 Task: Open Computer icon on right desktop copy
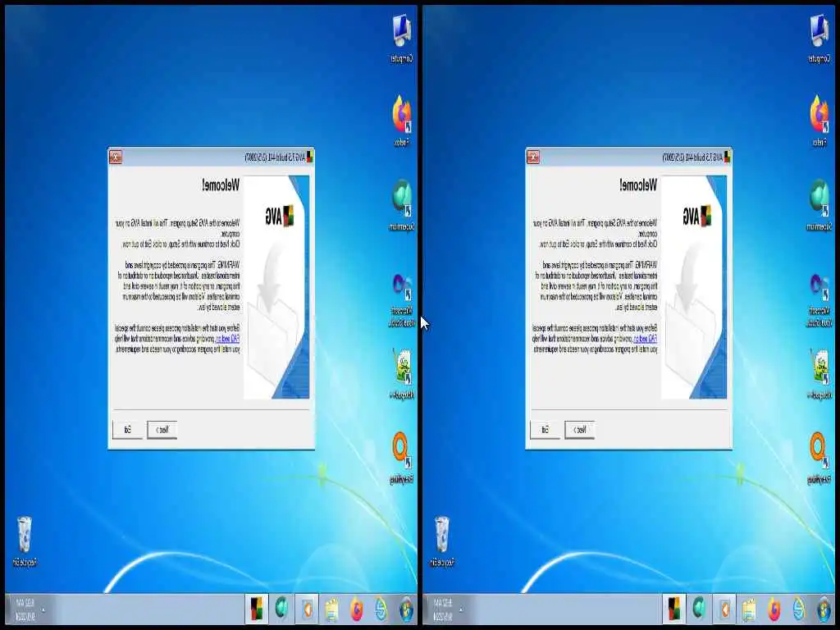(x=819, y=38)
